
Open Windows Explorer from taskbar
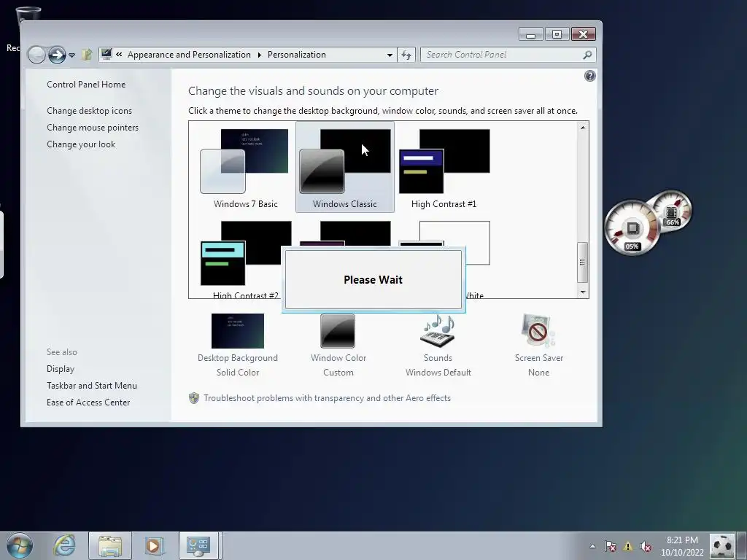pos(110,545)
